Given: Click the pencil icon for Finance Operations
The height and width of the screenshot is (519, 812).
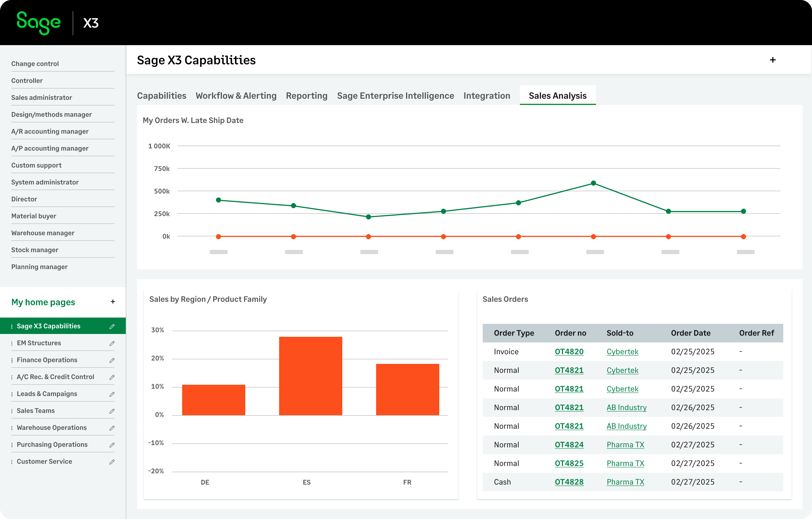Looking at the screenshot, I should pyautogui.click(x=112, y=360).
